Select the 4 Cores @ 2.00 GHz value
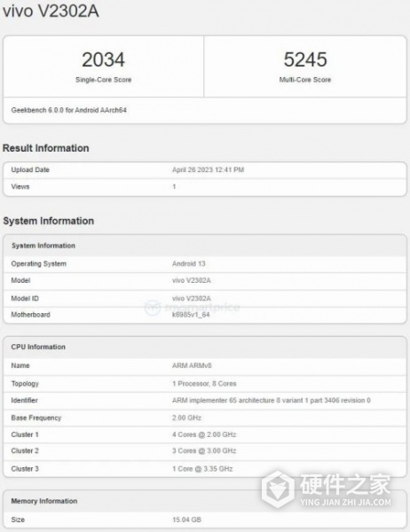The image size is (410, 532). [x=204, y=434]
